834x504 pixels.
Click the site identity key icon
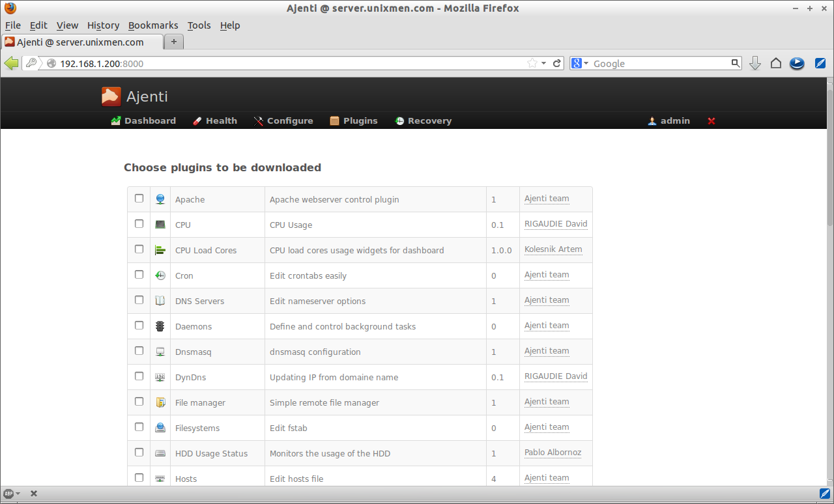tap(31, 63)
